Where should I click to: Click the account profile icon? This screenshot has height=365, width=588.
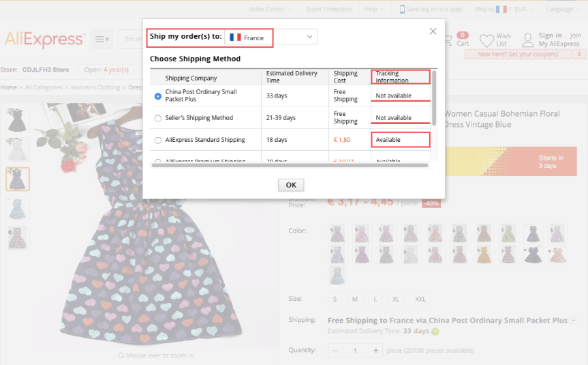click(x=527, y=40)
